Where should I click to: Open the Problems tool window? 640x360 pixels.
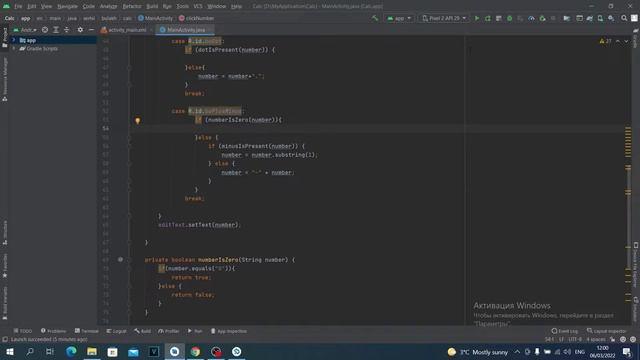53,331
